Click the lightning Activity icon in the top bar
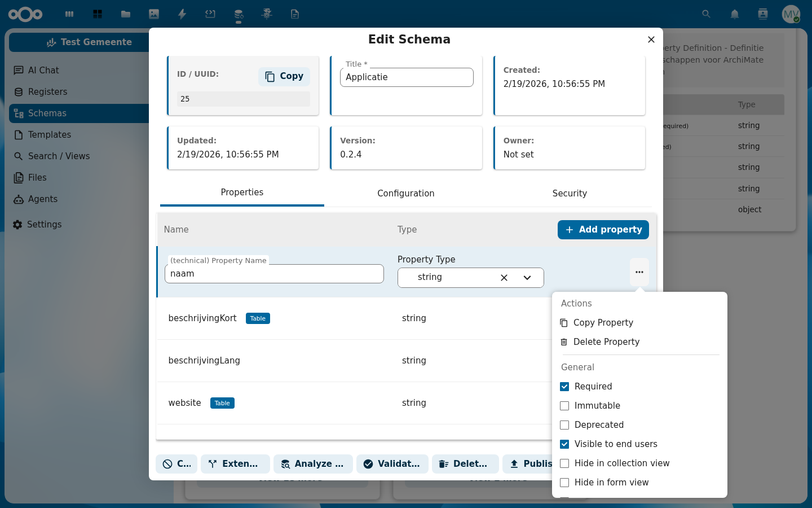This screenshot has width=812, height=508. coord(182,14)
